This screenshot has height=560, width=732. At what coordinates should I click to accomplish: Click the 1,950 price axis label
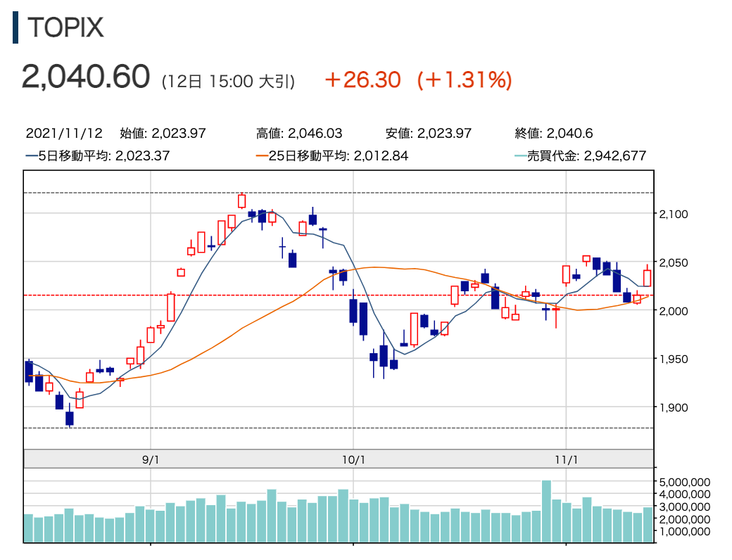pos(673,359)
